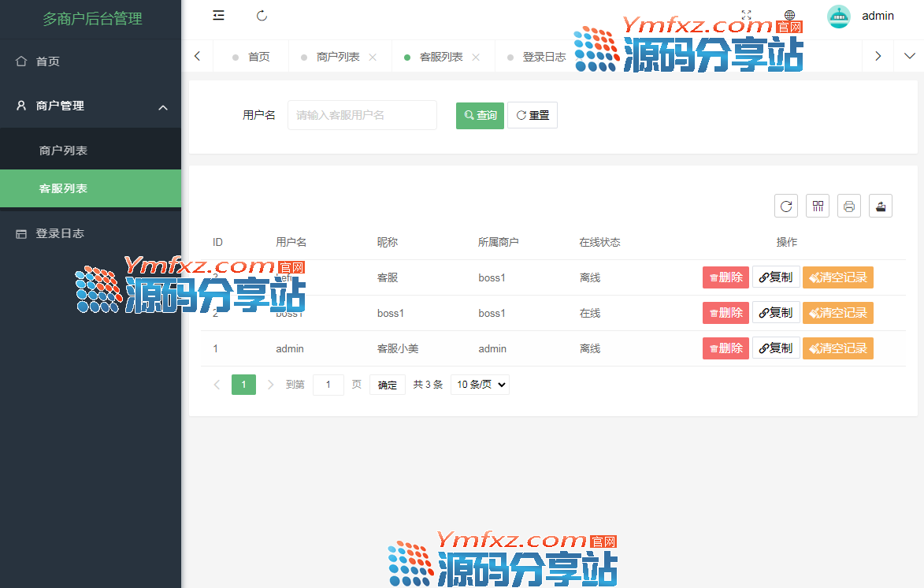Toggle fullscreen mode icon in header
924x588 pixels.
click(747, 16)
